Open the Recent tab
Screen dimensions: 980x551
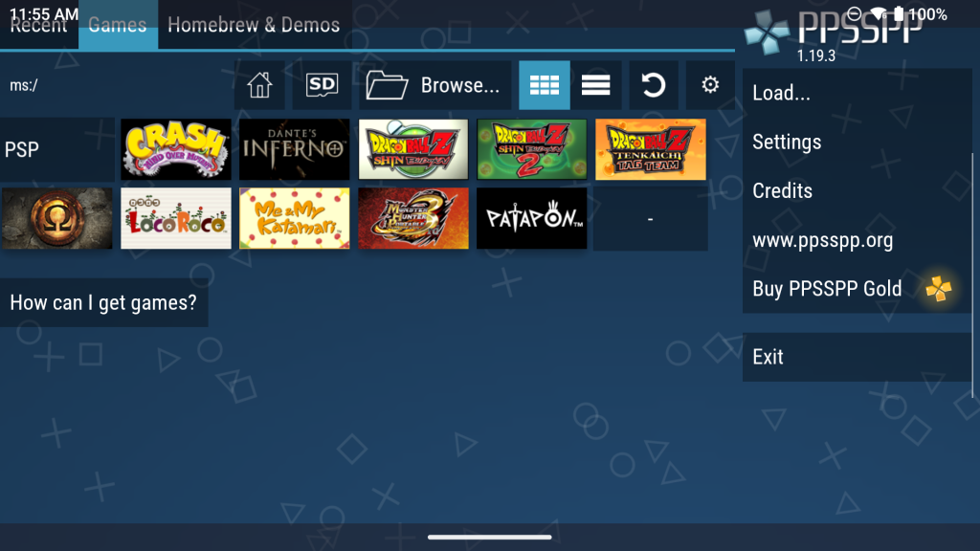38,24
